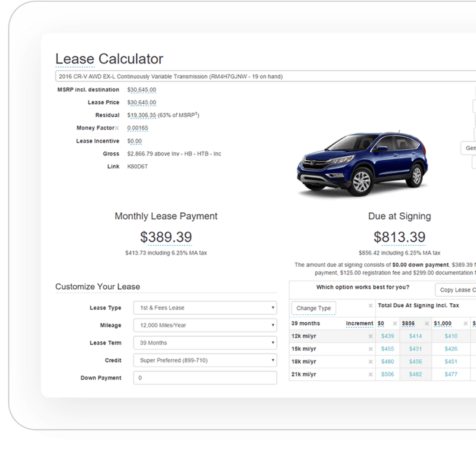
Task: Remove the 12k mi/yr row with x
Action: [370, 336]
